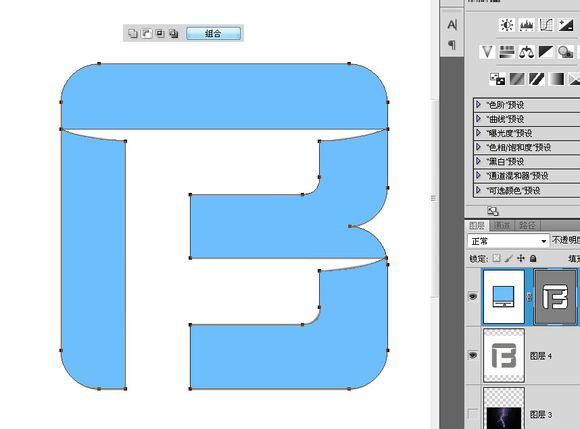Click the Color Balance scales icon
The width and height of the screenshot is (580, 429).
coord(526,52)
